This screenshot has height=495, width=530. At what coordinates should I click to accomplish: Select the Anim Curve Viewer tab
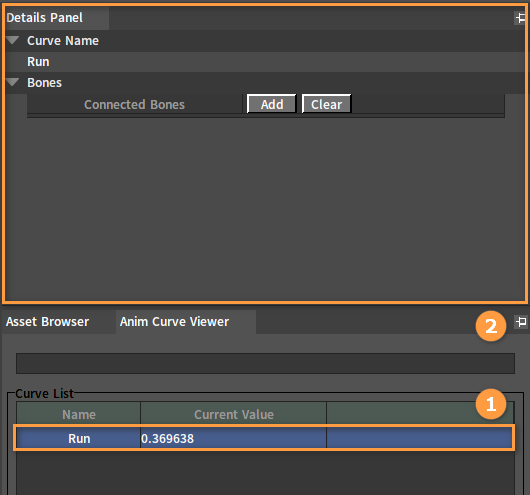coord(174,322)
